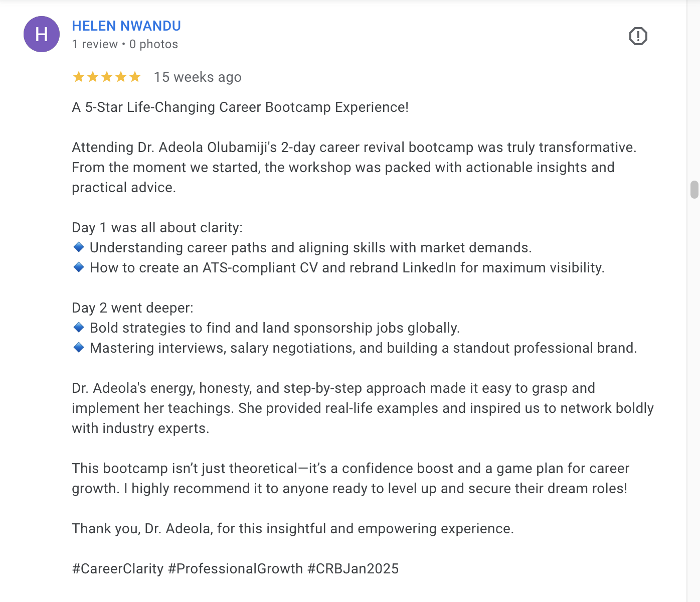Open the purple H profile avatar
The width and height of the screenshot is (700, 602).
pos(42,34)
